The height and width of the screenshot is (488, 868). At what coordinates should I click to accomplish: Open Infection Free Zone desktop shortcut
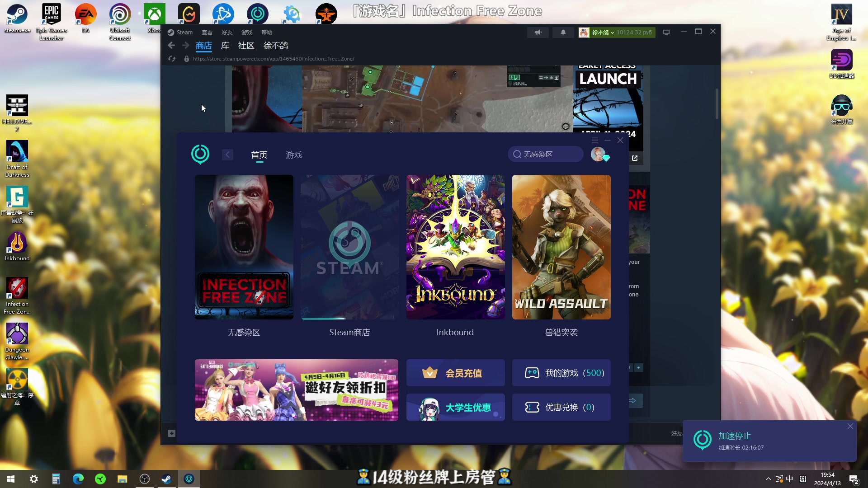click(x=17, y=296)
